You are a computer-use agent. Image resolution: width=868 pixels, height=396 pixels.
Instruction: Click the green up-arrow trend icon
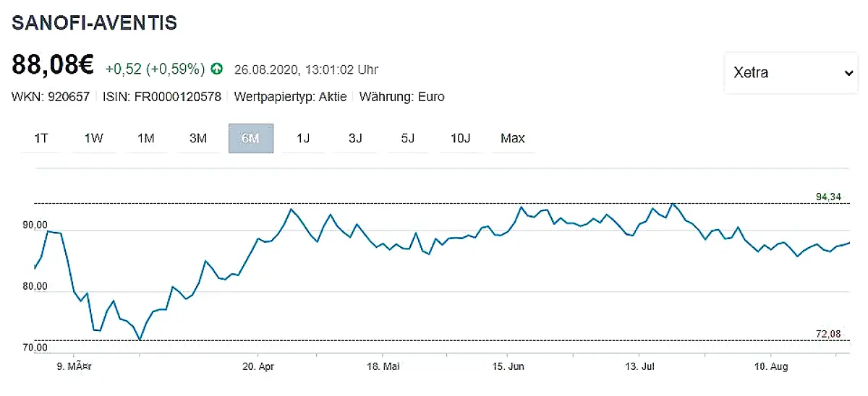point(217,69)
